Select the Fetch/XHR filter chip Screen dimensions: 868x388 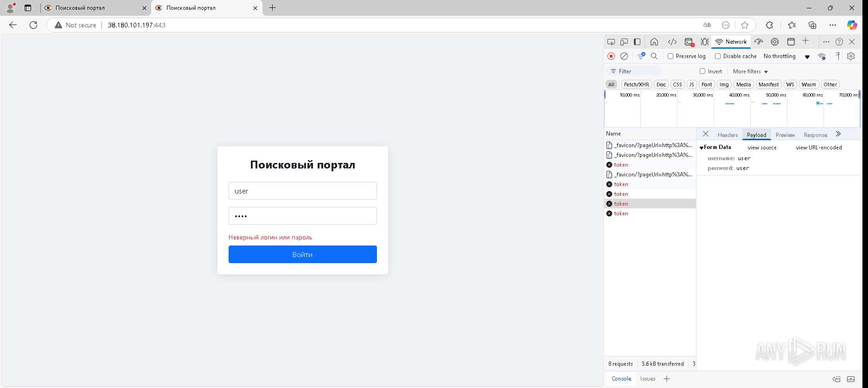coord(637,84)
